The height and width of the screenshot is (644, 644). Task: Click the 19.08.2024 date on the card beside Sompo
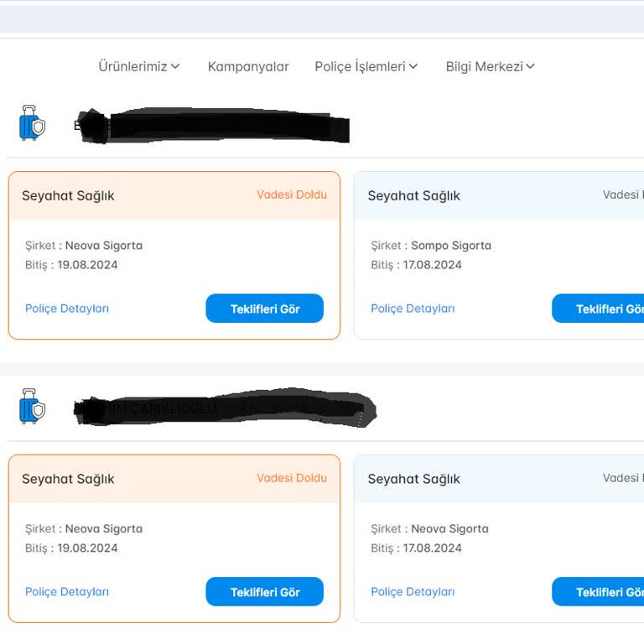[87, 265]
